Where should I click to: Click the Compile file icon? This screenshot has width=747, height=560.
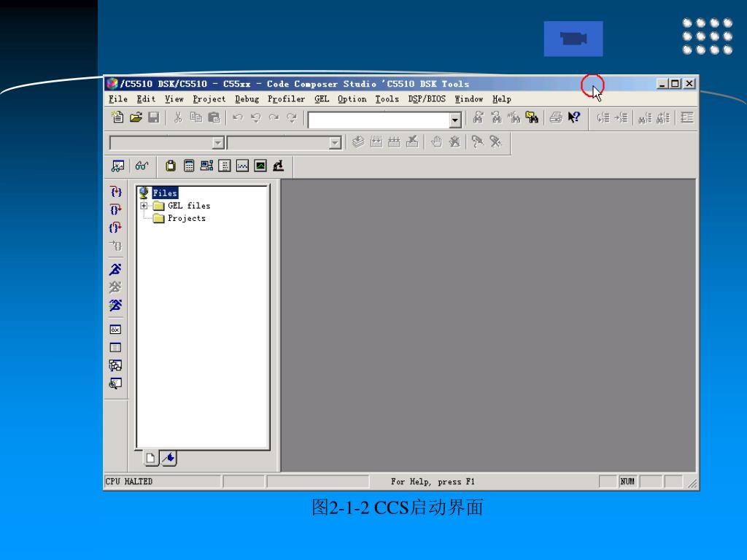[358, 141]
